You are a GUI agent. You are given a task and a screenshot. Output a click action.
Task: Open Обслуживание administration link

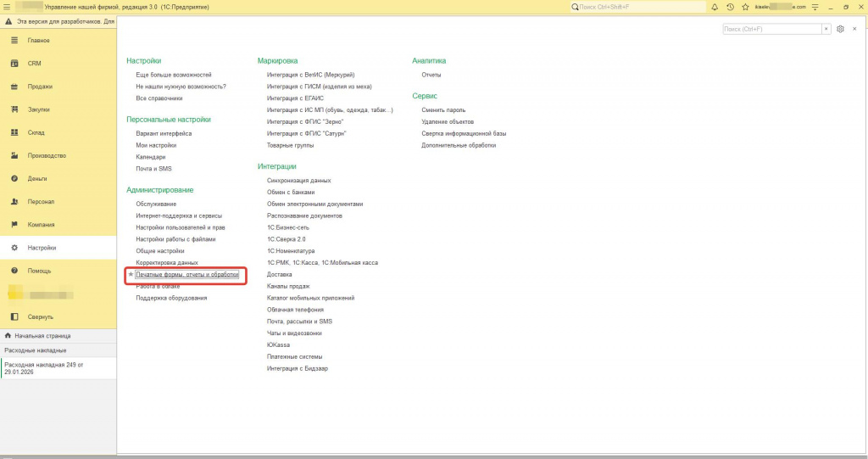156,204
